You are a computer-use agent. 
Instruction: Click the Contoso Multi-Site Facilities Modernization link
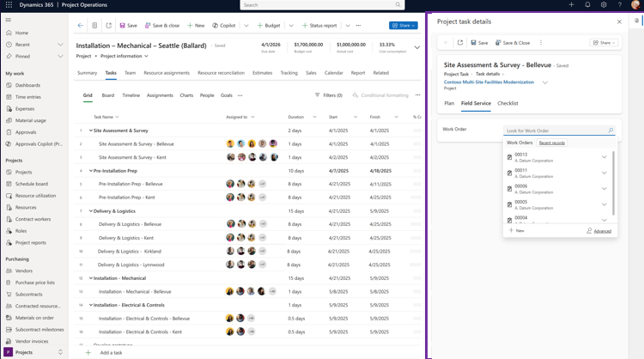489,82
